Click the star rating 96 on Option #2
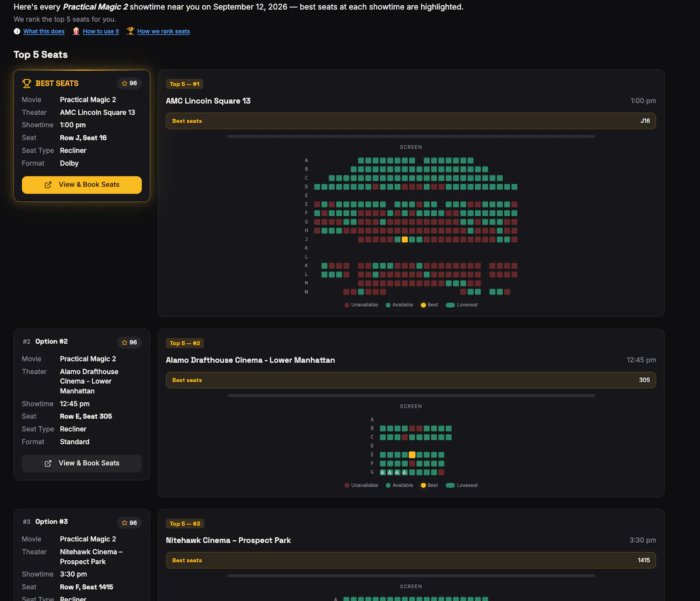This screenshot has width=700, height=601. (x=129, y=342)
